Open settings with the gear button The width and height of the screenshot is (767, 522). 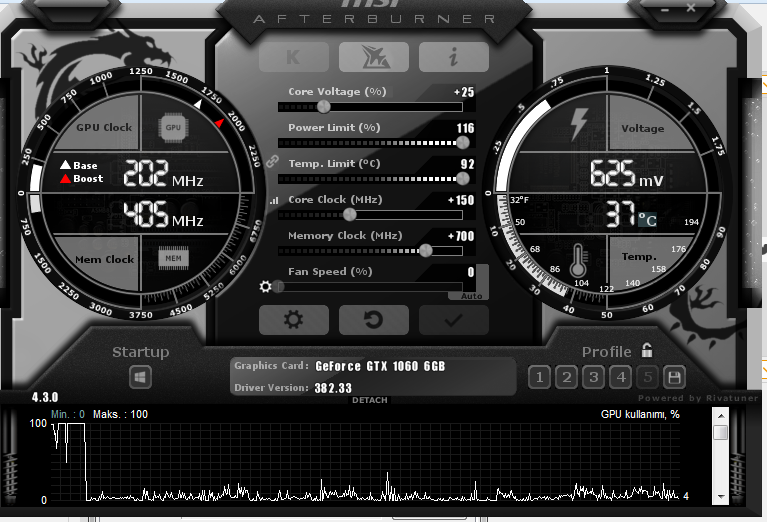coord(293,320)
